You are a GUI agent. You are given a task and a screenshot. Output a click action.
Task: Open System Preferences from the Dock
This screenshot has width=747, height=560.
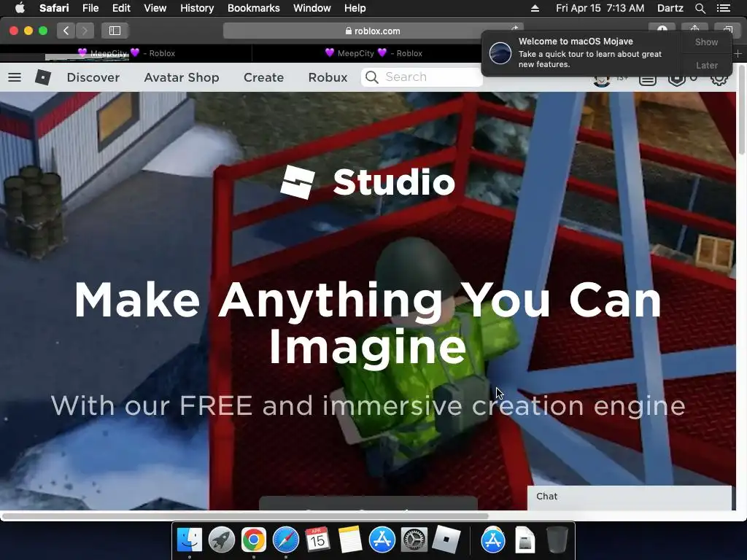point(414,540)
